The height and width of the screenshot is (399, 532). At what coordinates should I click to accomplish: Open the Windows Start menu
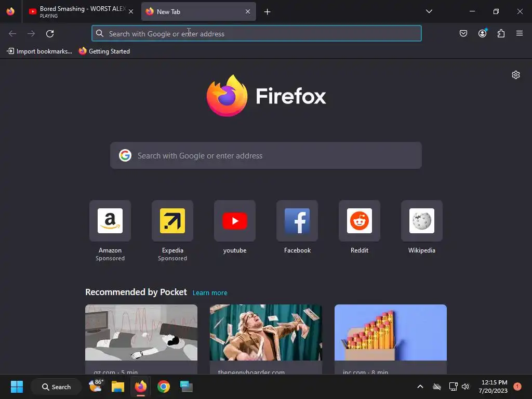point(17,387)
